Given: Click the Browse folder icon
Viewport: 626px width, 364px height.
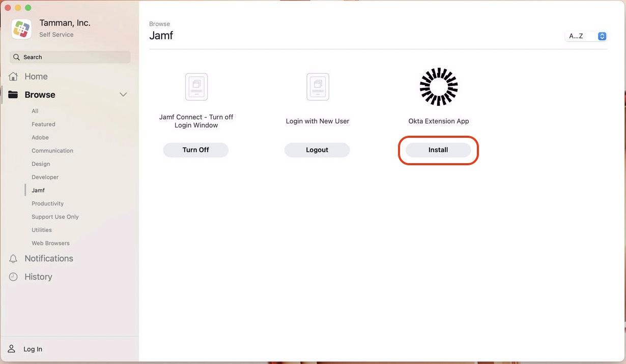Looking at the screenshot, I should click(13, 95).
